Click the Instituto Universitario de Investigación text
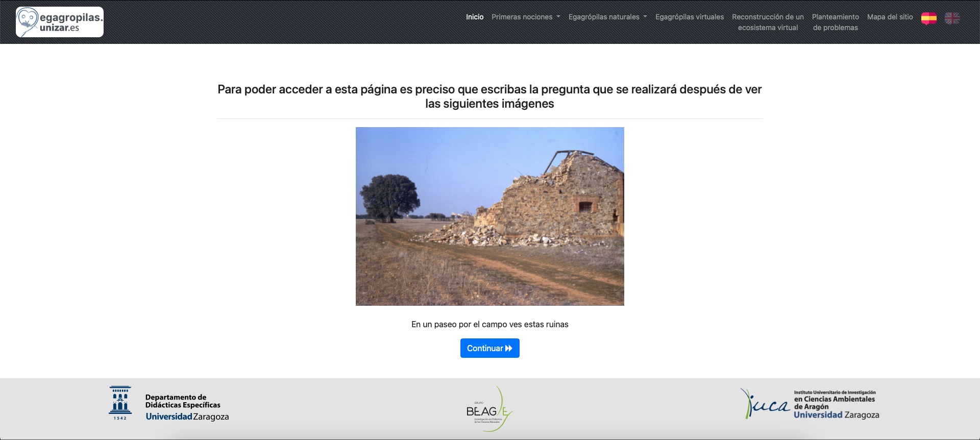Image resolution: width=980 pixels, height=440 pixels. [835, 393]
